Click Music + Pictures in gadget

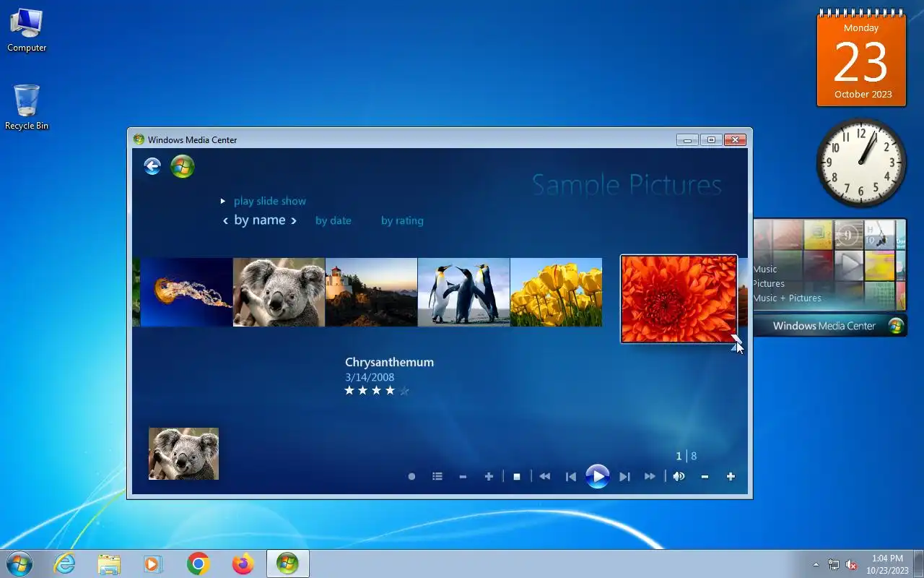788,298
